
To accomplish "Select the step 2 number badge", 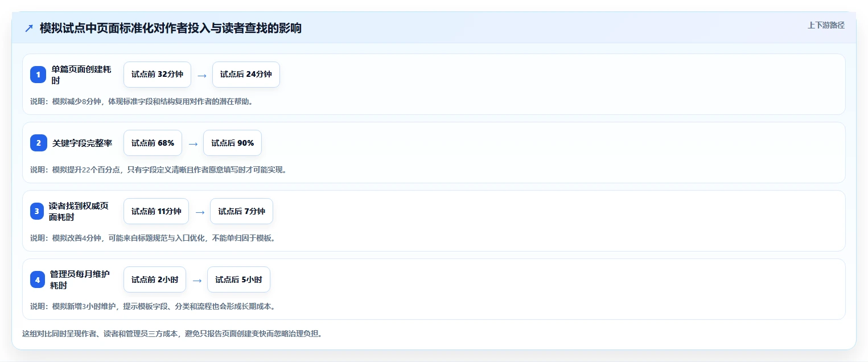I will [38, 143].
